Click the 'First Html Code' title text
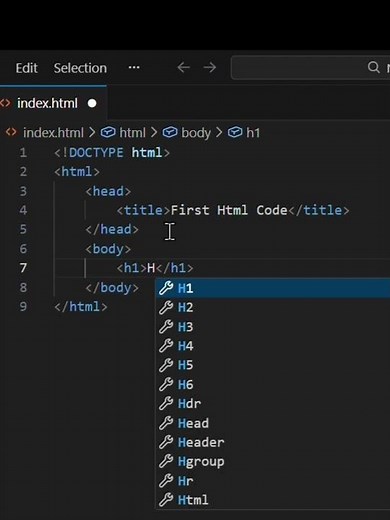Screen dimensions: 390x520 229,210
